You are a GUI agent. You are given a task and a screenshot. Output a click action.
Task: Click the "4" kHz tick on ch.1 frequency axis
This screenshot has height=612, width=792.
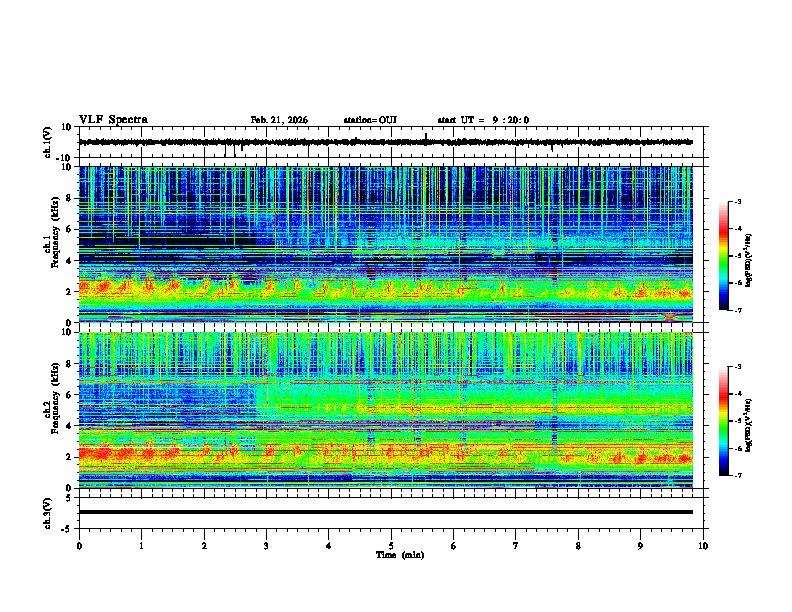70,261
